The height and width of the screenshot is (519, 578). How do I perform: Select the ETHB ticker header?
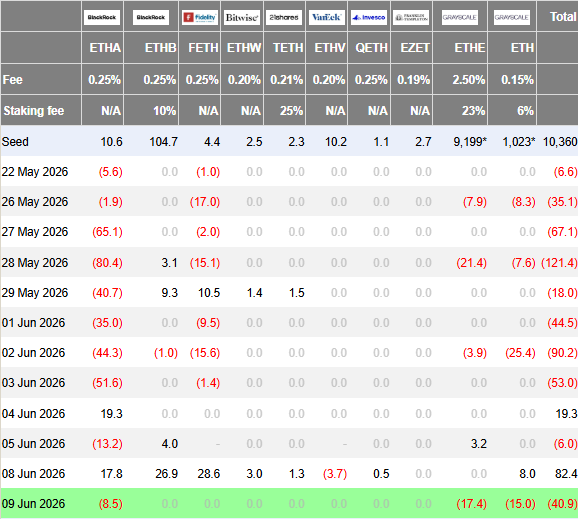tap(161, 48)
